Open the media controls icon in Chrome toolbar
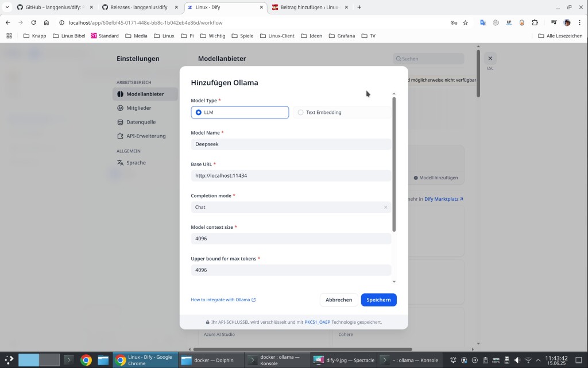The width and height of the screenshot is (588, 368). click(x=554, y=22)
